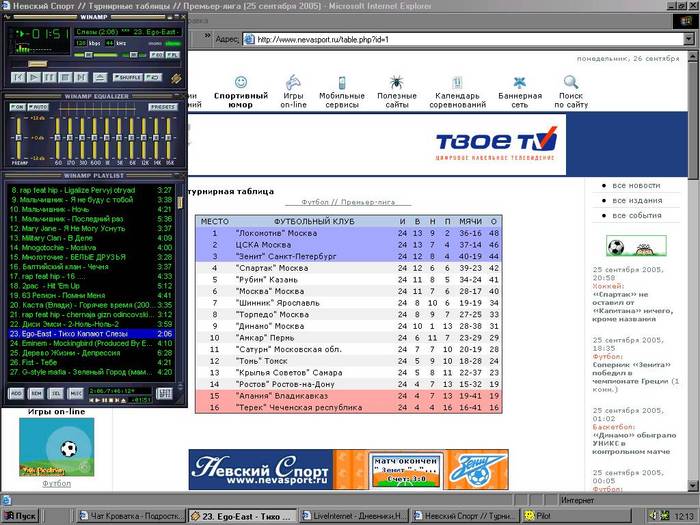The image size is (700, 525).
Task: Select playlist track 12. Mary Jane
Action: [91, 228]
